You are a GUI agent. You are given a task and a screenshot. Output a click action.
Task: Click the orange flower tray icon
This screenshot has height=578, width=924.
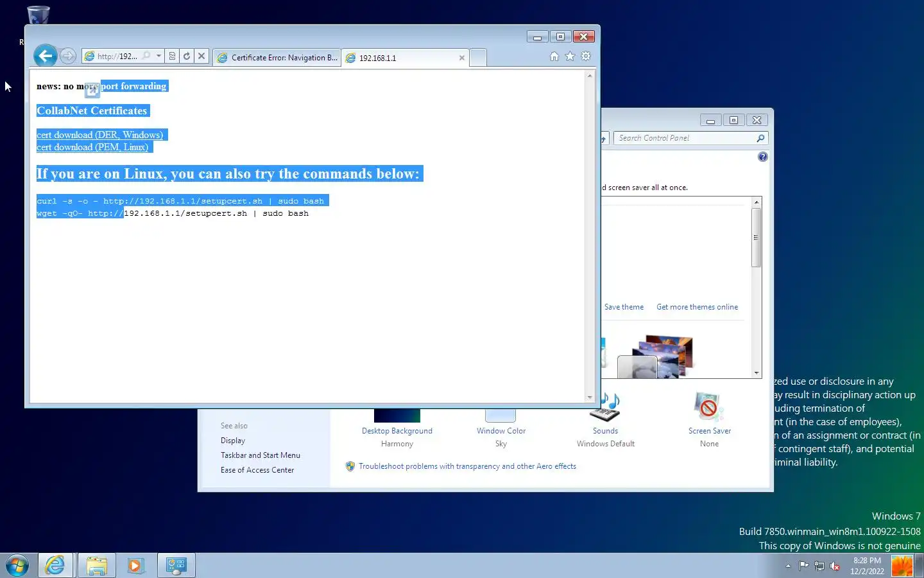point(902,566)
